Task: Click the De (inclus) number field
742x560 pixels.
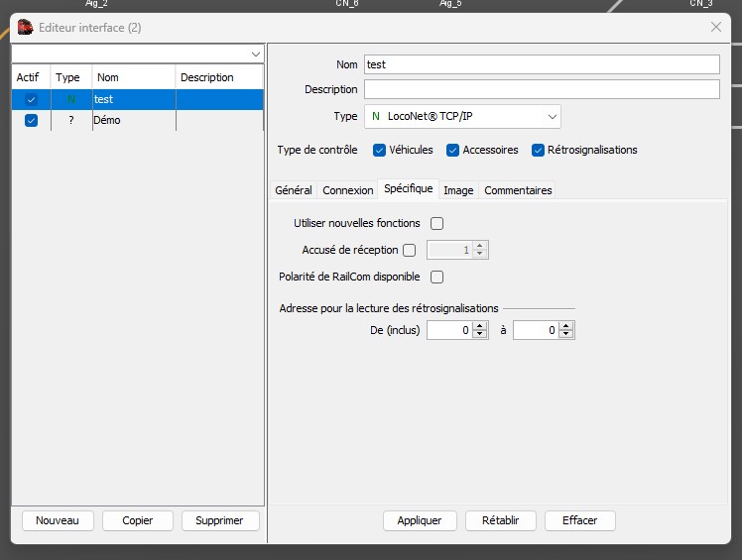Action: 449,330
